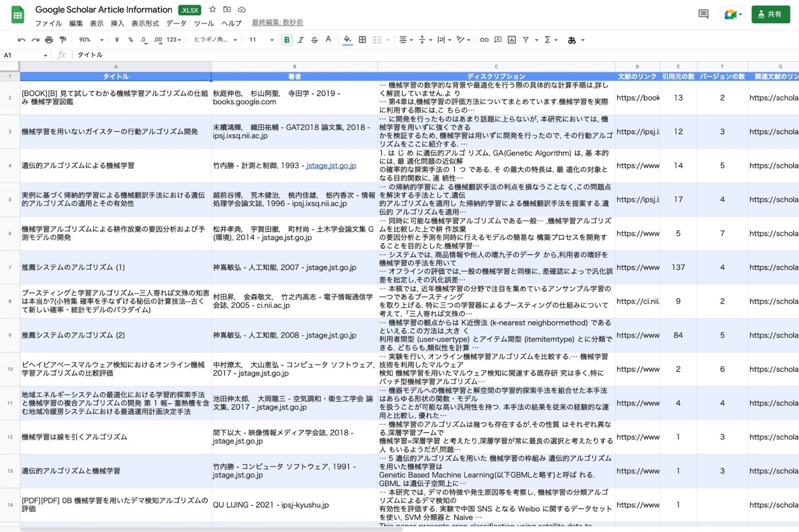Rename document title Google Scholar Article Information
Screen dimensions: 799x532
[x=104, y=9]
